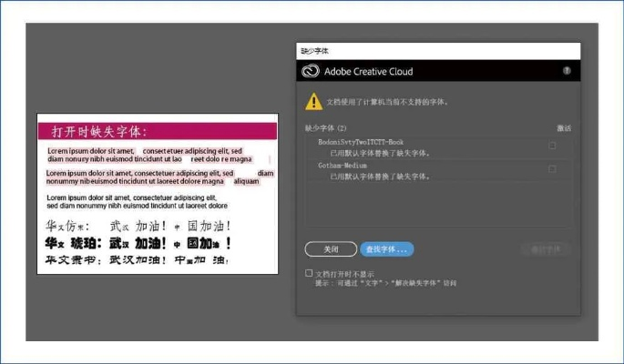The width and height of the screenshot is (624, 364).
Task: Click the bold 华文琥珀 sample text line
Action: 137,243
